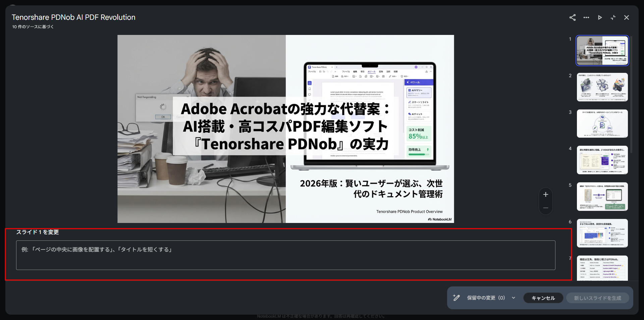
Task: Click the magic wand edit icon by pending changes
Action: click(x=456, y=298)
